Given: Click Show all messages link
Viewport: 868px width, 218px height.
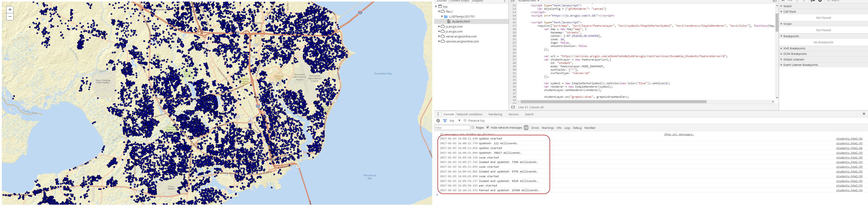Looking at the screenshot, I should coord(679,134).
